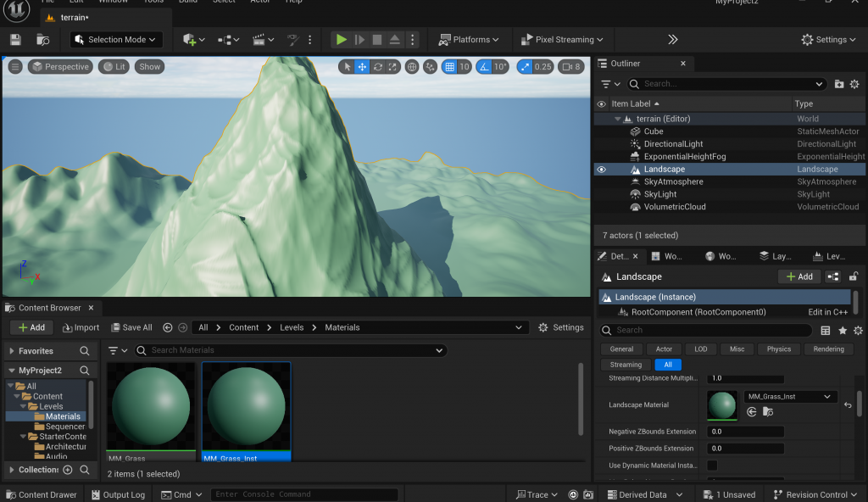Click Positive ZBounds Extension value field
This screenshot has width=868, height=502.
click(x=746, y=449)
